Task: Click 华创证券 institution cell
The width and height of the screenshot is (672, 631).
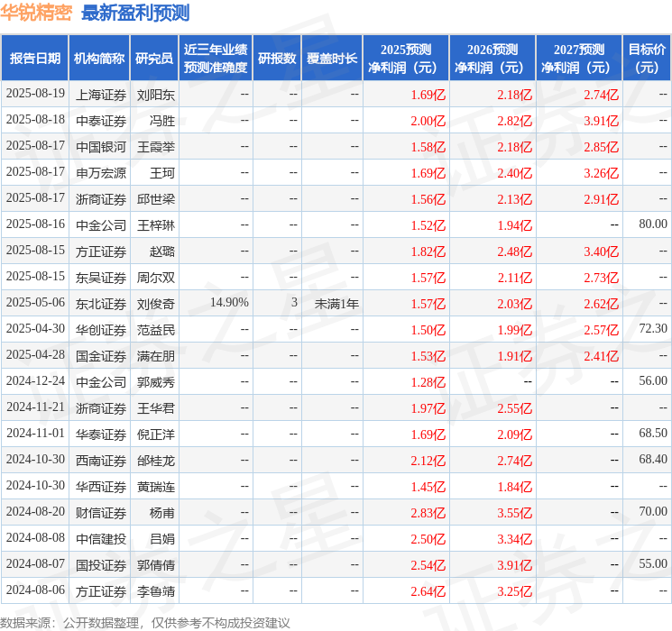Action: coord(101,330)
